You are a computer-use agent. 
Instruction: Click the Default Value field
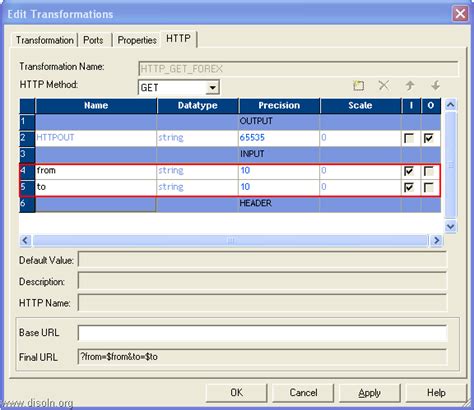pyautogui.click(x=262, y=260)
